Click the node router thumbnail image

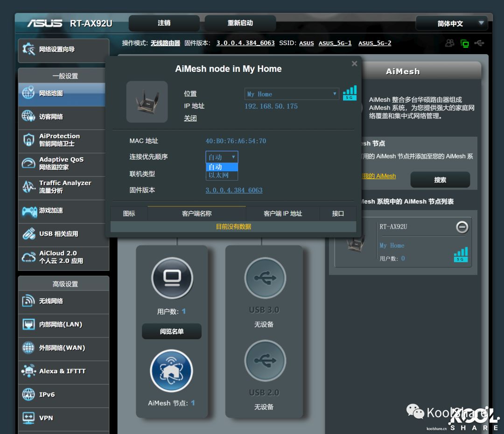coord(147,102)
